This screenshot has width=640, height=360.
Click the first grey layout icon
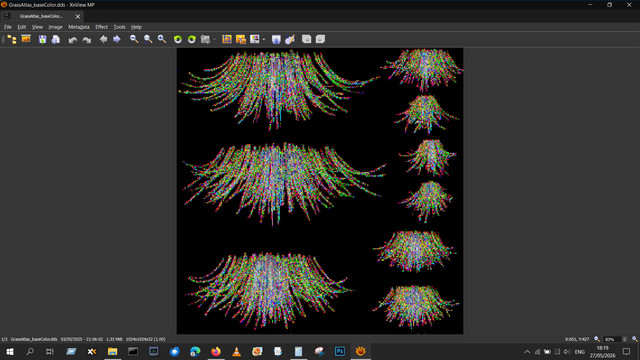[307, 39]
